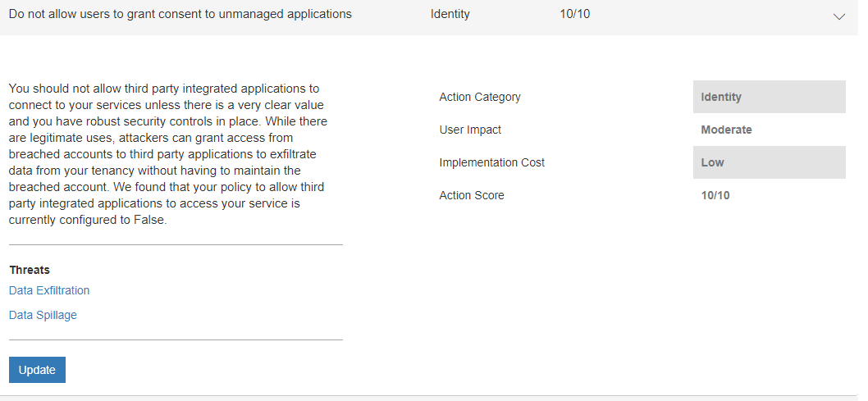
Task: Click the blue Update button
Action: (37, 370)
